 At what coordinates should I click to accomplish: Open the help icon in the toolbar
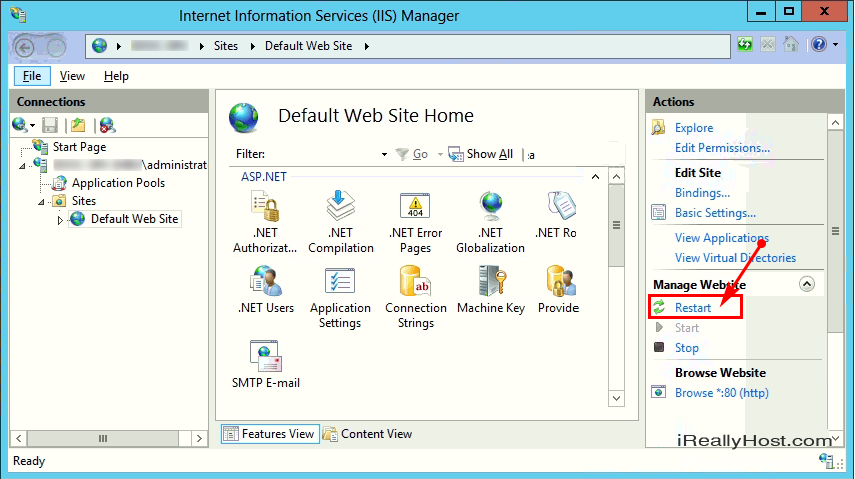(x=819, y=44)
